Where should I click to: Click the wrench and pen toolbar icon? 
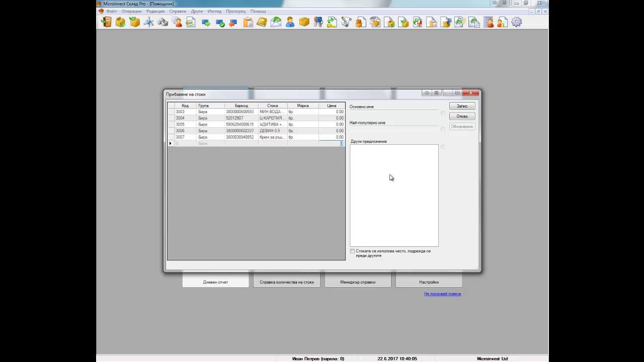click(x=346, y=22)
